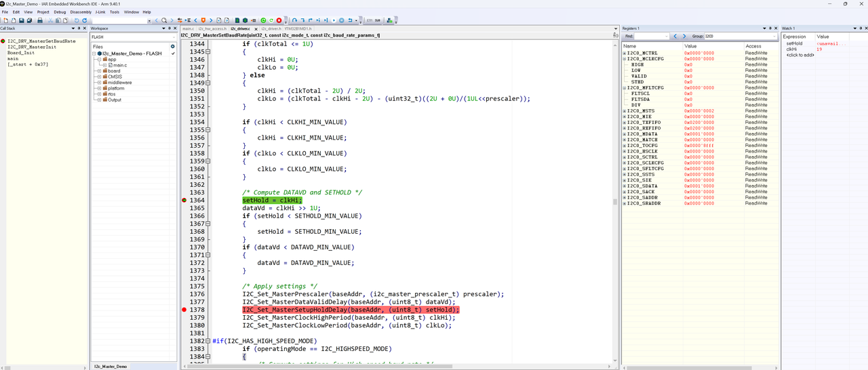868x370 pixels.
Task: Toggle the breakpoint on line 1378
Action: tap(184, 310)
